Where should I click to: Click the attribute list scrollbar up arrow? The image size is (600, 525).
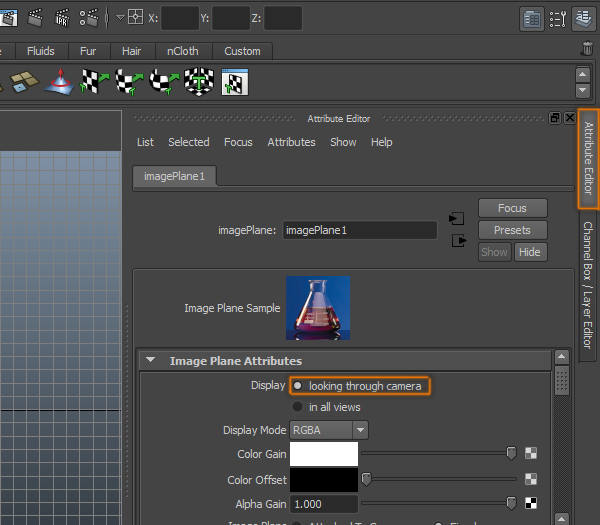point(561,357)
